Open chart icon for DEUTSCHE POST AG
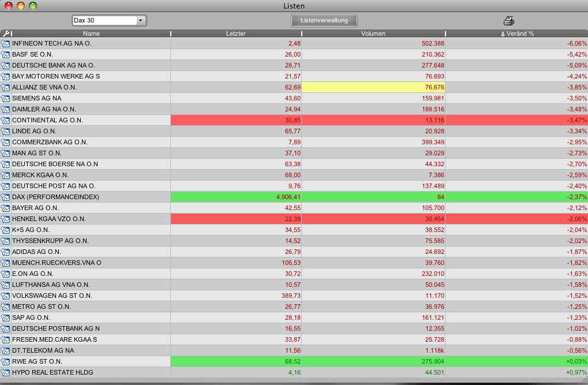Image resolution: width=588 pixels, height=385 pixels. point(6,186)
